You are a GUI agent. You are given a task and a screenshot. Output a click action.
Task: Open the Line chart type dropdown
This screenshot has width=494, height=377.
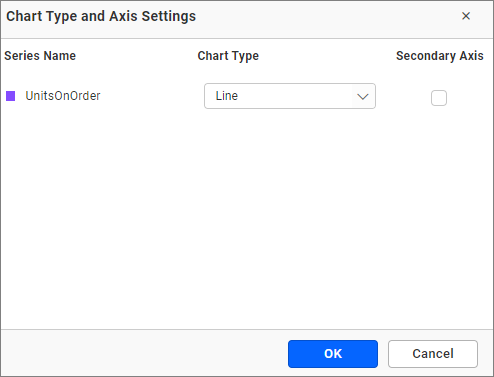click(290, 96)
